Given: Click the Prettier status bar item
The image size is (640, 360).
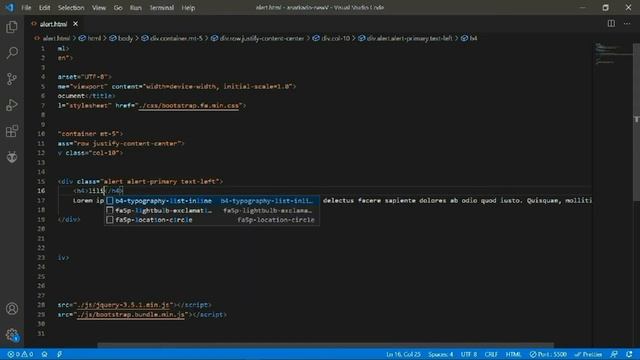Looking at the screenshot, I should [588, 354].
